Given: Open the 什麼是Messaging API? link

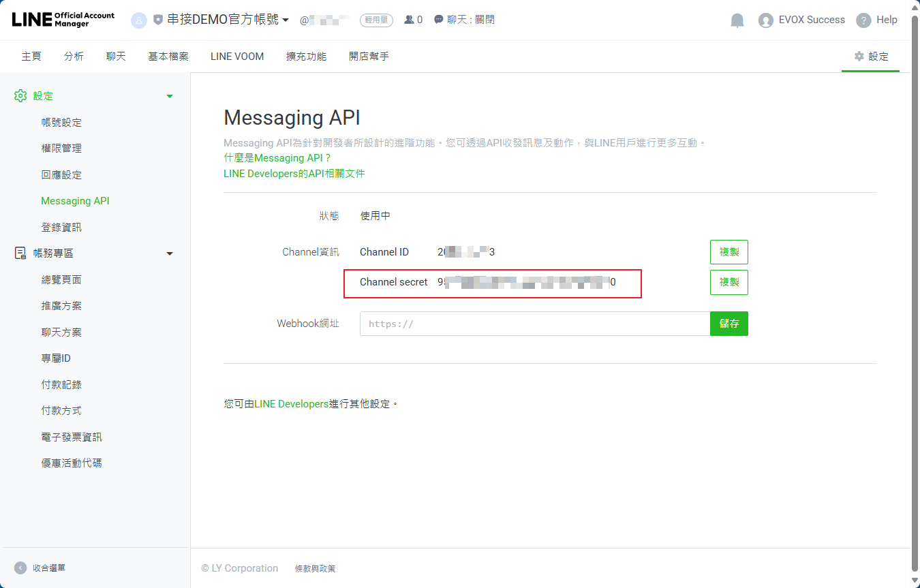Looking at the screenshot, I should click(277, 158).
